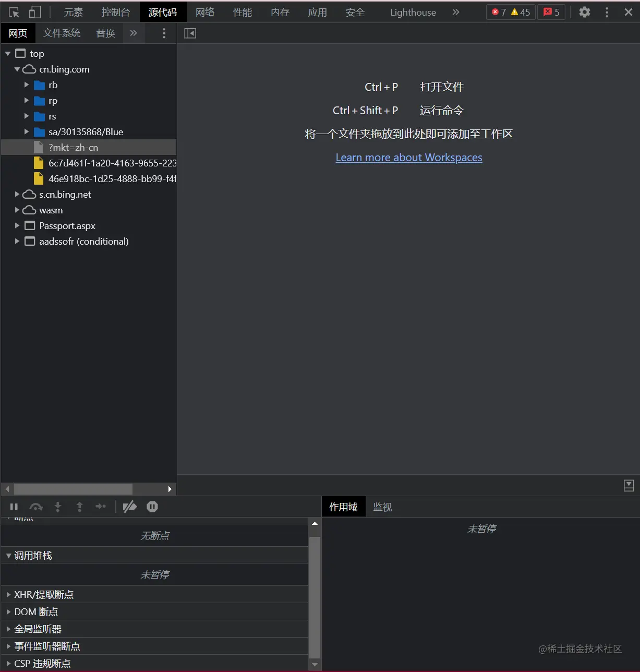Toggle pause on exceptions icon
Image resolution: width=640 pixels, height=672 pixels.
(152, 506)
